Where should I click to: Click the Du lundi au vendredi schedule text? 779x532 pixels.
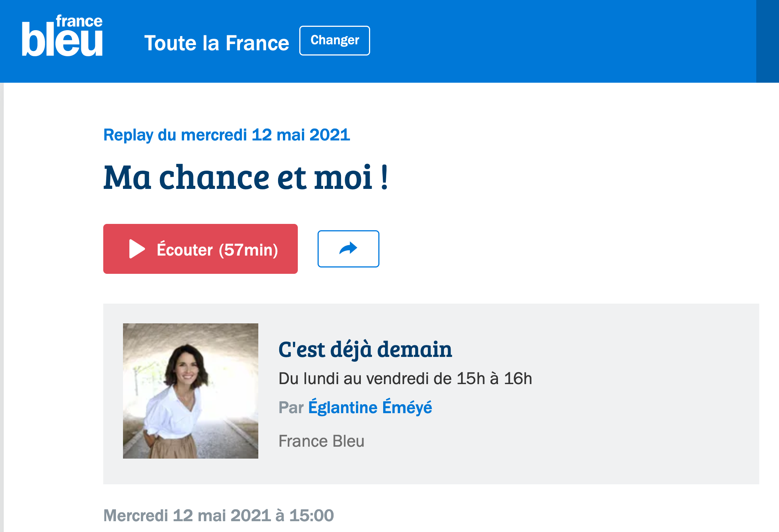[405, 379]
